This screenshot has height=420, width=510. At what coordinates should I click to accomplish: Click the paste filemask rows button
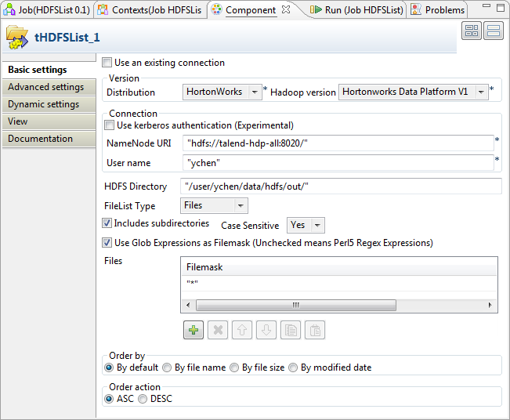(314, 331)
